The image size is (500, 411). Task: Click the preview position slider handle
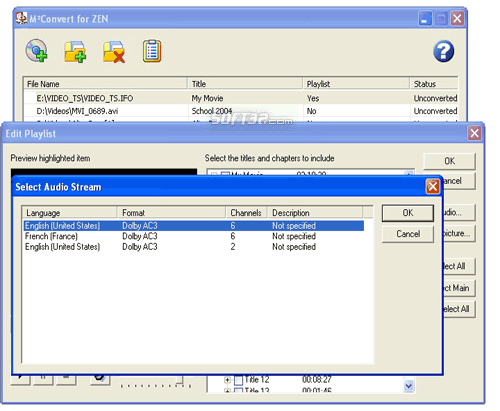tap(180, 380)
